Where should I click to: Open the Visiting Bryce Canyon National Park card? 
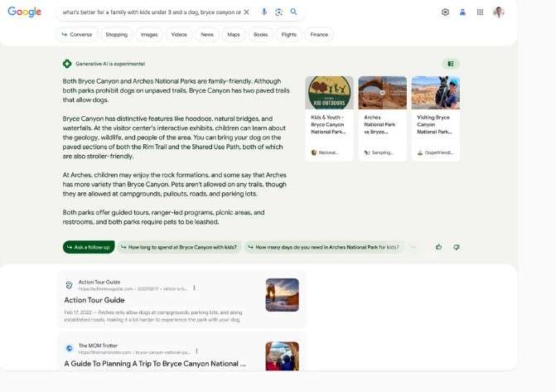pos(436,119)
